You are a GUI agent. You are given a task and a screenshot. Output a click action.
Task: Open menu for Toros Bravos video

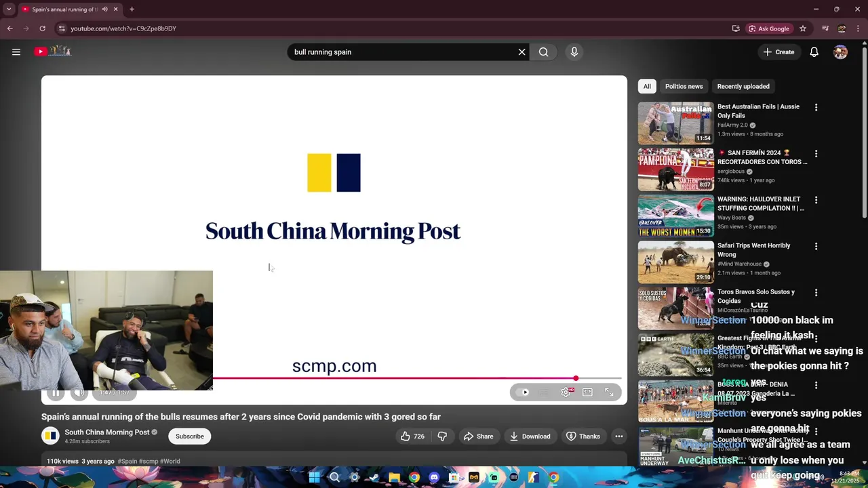816,293
